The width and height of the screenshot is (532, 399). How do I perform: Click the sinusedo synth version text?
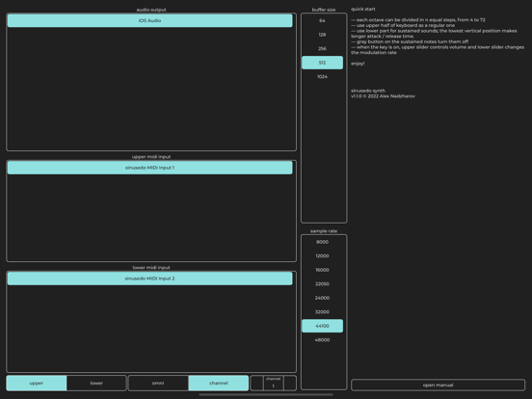(x=383, y=93)
